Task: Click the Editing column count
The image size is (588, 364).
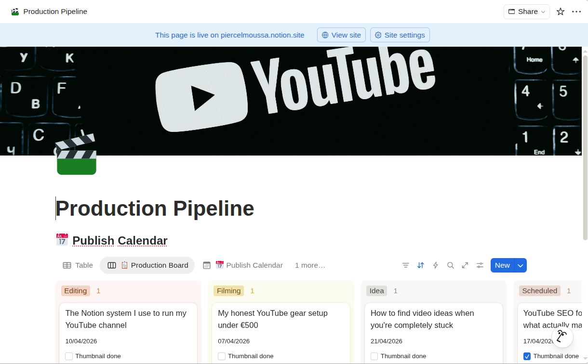Action: [98, 291]
